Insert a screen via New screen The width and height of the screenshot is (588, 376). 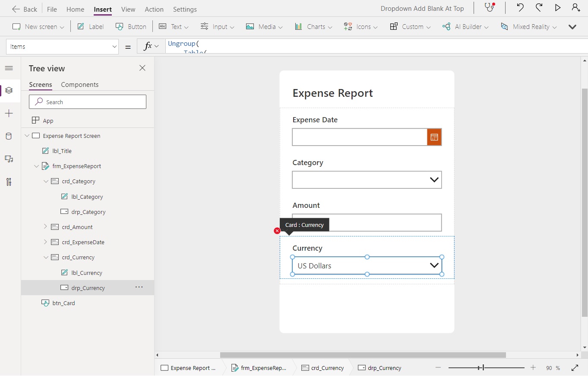38,26
